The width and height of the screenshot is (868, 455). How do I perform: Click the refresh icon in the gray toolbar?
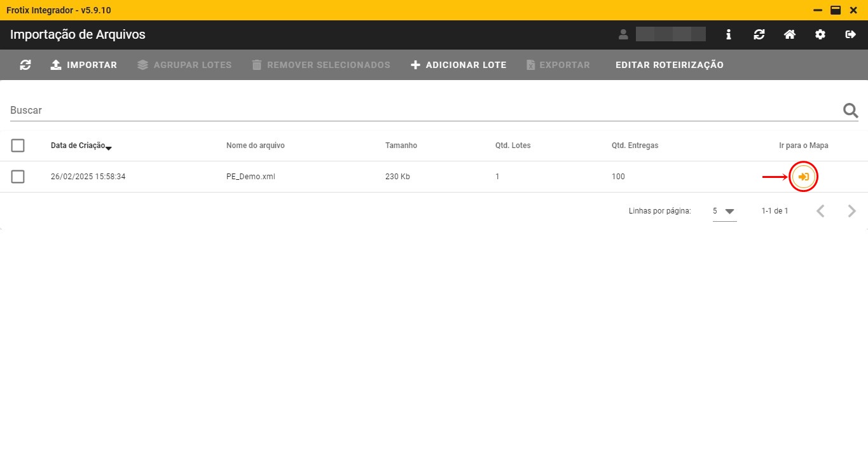(25, 65)
